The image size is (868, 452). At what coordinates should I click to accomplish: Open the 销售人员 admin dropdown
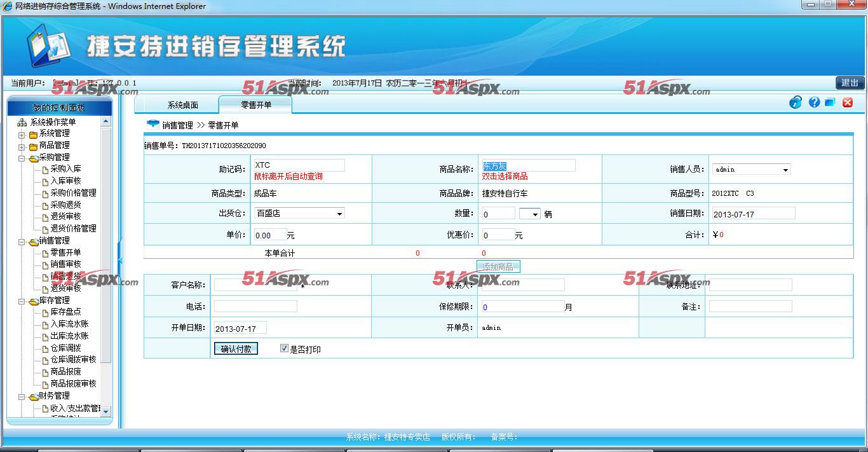point(752,170)
